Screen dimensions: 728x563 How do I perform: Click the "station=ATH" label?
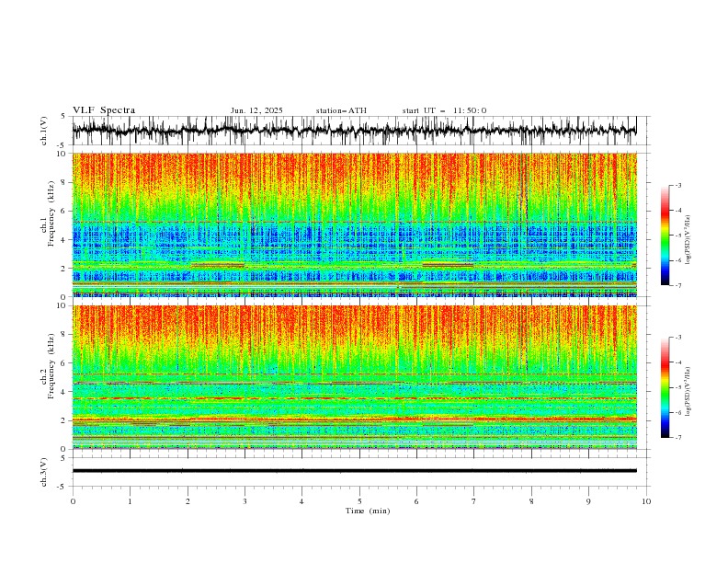click(x=341, y=110)
